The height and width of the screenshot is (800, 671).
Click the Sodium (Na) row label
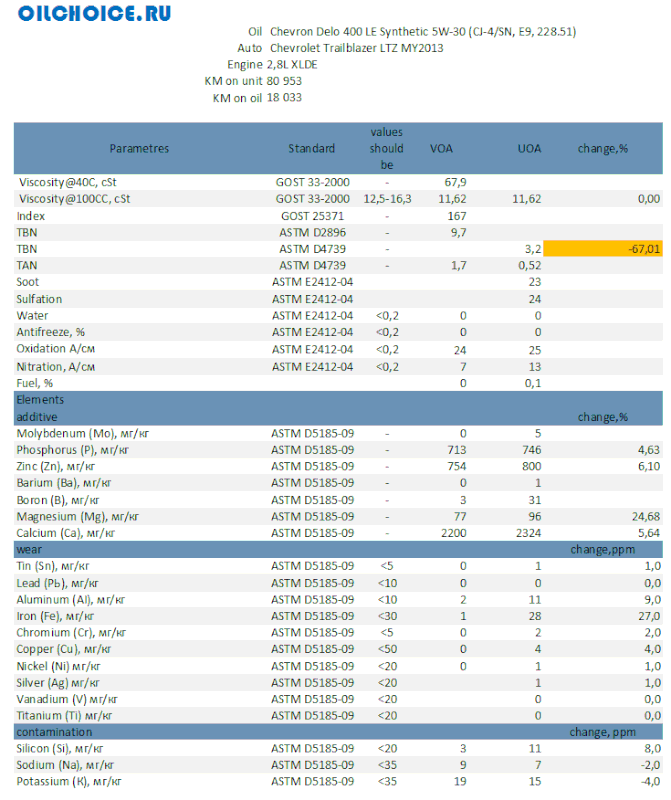point(65,765)
